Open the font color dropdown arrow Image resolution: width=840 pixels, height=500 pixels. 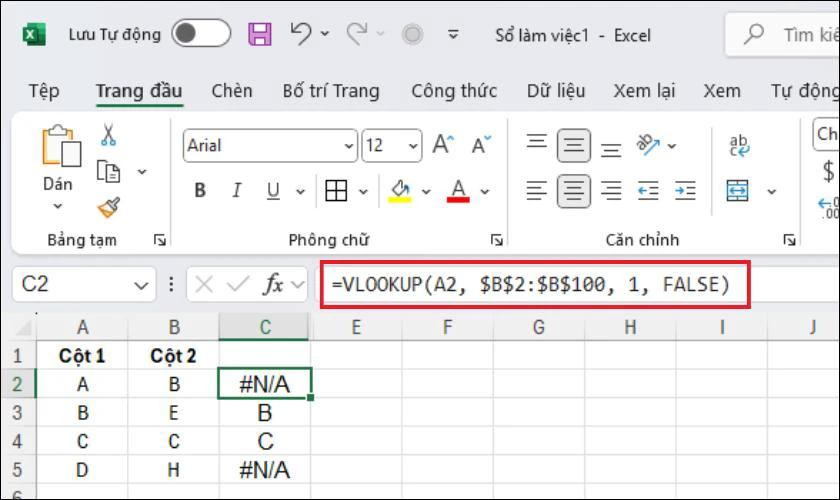pos(485,191)
